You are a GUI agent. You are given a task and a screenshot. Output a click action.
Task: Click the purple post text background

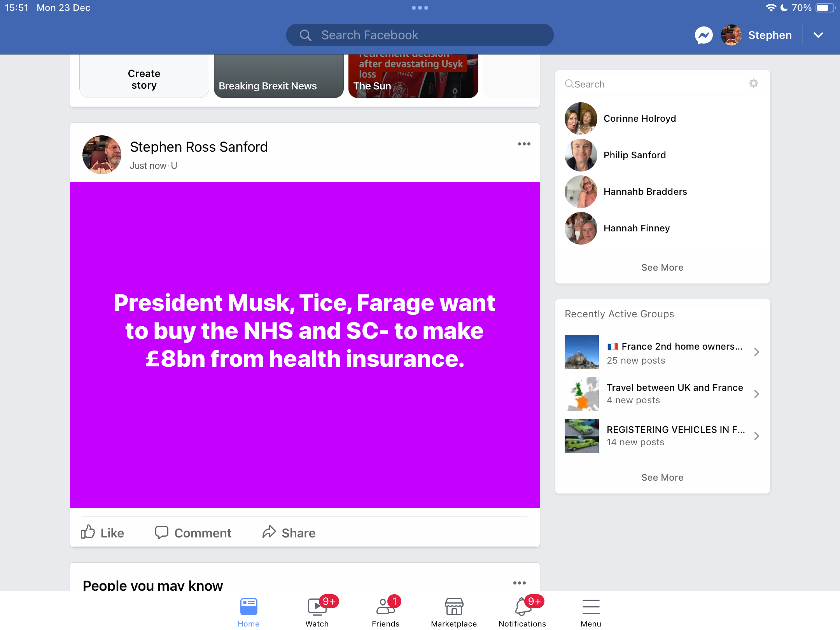pos(305,345)
